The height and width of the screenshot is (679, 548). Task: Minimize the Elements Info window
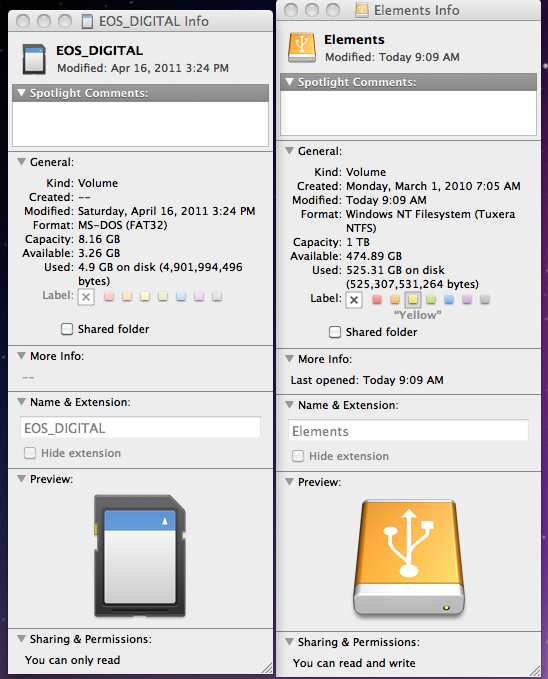(x=312, y=10)
